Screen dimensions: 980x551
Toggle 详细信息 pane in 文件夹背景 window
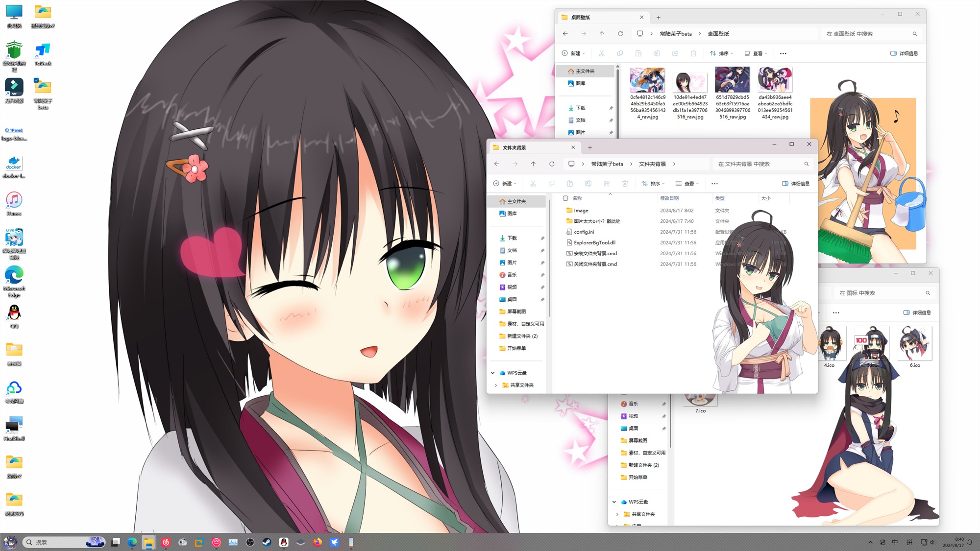coord(796,184)
